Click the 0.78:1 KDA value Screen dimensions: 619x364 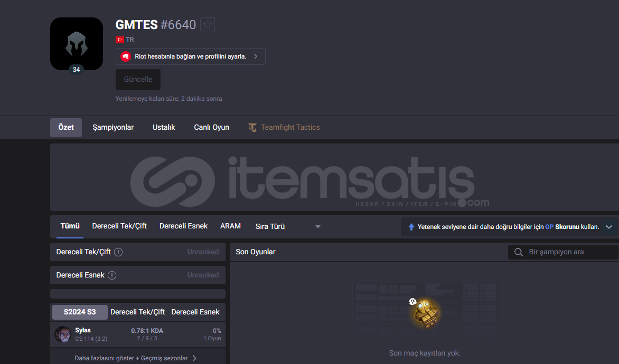click(147, 330)
